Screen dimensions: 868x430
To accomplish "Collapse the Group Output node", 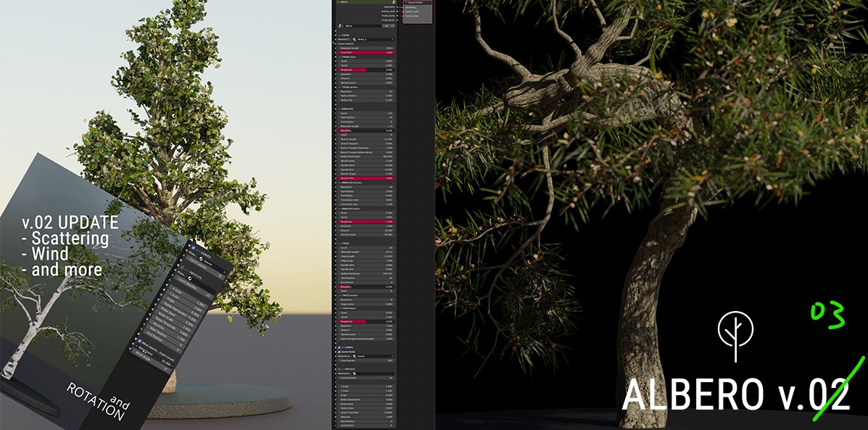I will pos(407,3).
